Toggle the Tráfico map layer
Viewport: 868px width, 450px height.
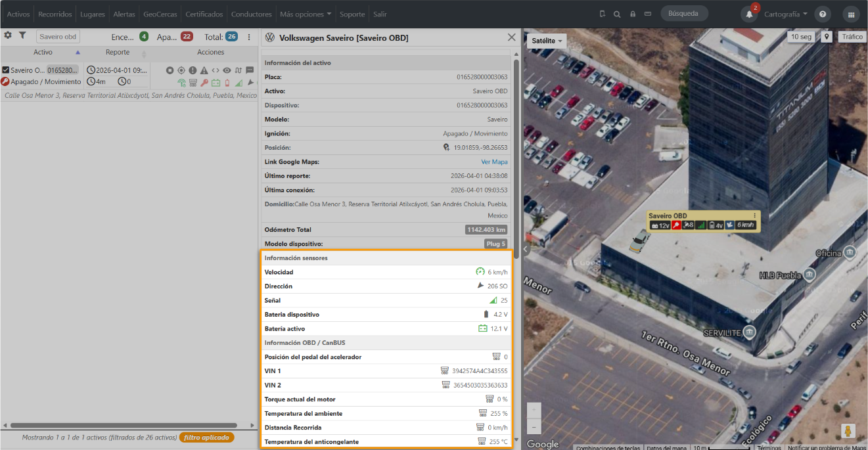coord(852,37)
